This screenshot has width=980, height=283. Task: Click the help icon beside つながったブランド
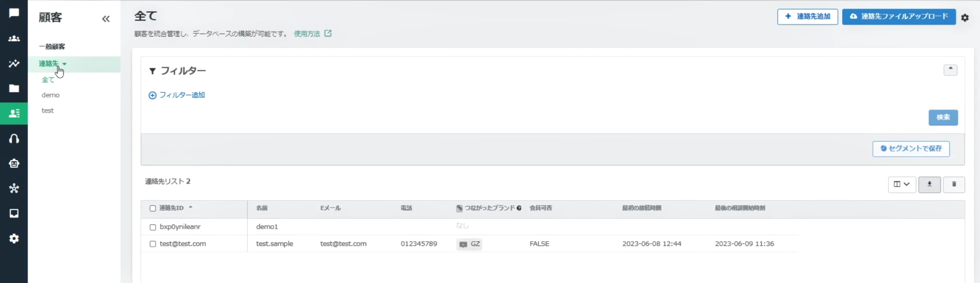click(519, 208)
